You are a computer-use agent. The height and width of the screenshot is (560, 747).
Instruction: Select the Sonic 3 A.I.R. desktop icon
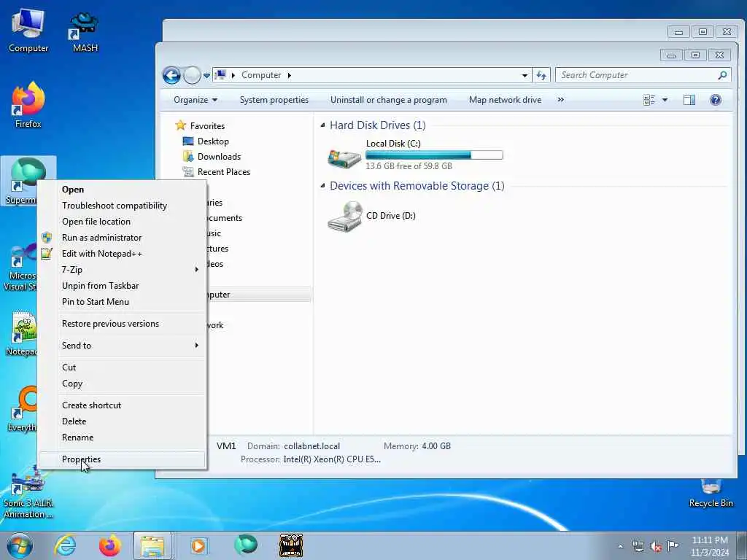tap(28, 494)
